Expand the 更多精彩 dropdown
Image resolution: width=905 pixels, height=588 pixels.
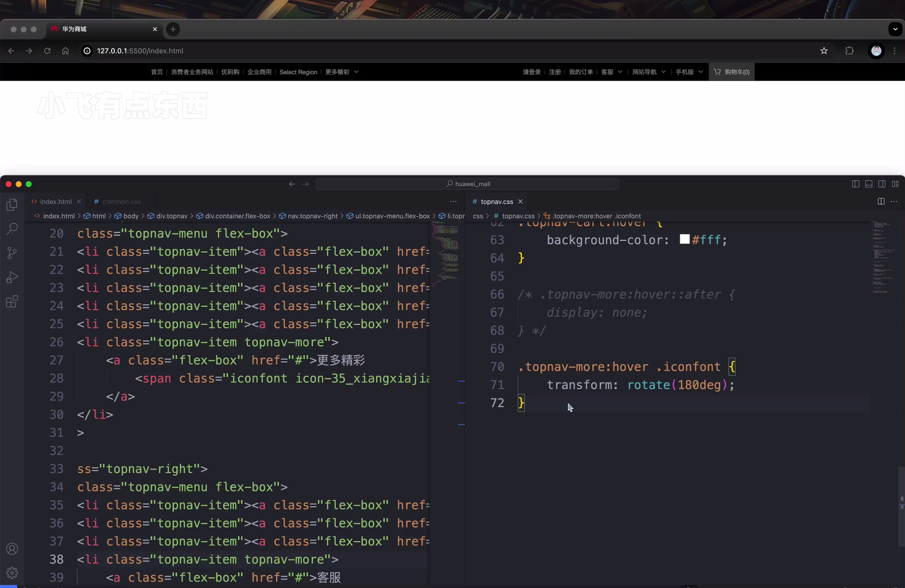coord(341,72)
